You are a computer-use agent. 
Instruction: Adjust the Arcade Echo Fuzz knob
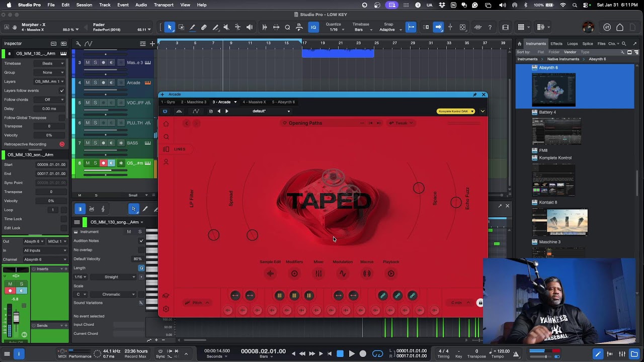pyautogui.click(x=456, y=203)
